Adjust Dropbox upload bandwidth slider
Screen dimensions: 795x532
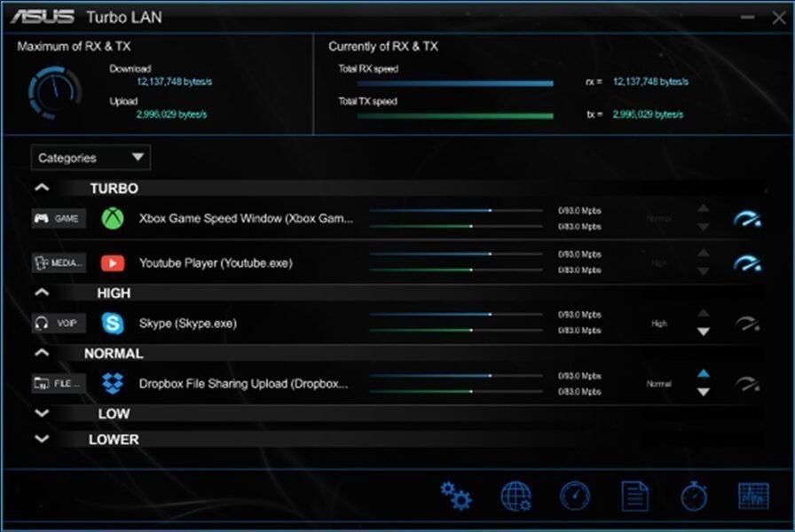tap(456, 392)
